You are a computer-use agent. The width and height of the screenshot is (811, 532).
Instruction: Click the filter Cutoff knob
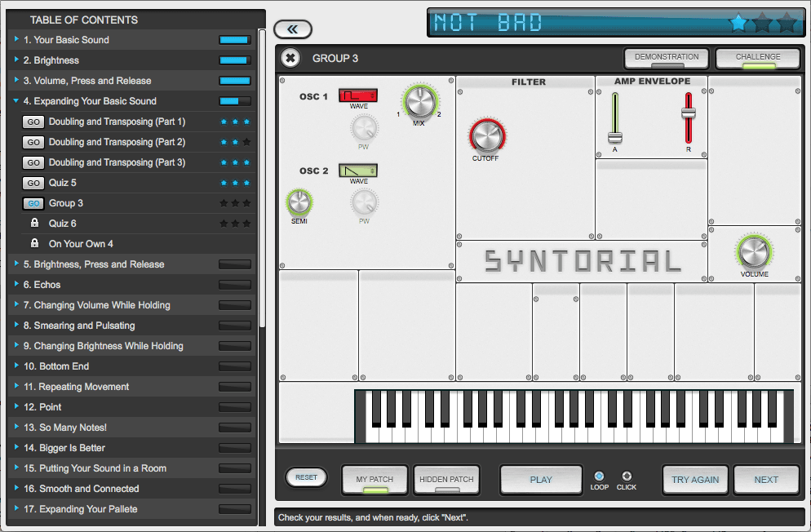click(x=485, y=135)
